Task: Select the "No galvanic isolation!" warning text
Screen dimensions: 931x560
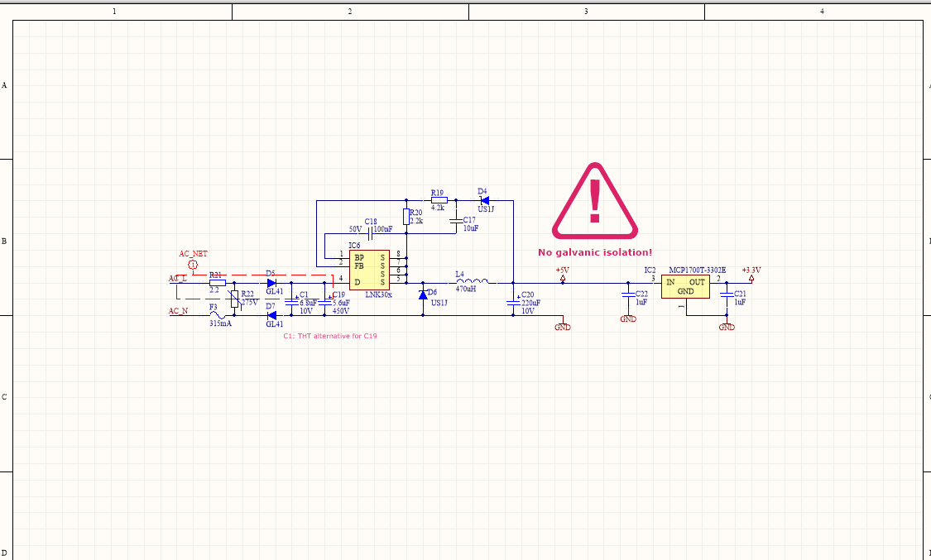Action: point(595,253)
